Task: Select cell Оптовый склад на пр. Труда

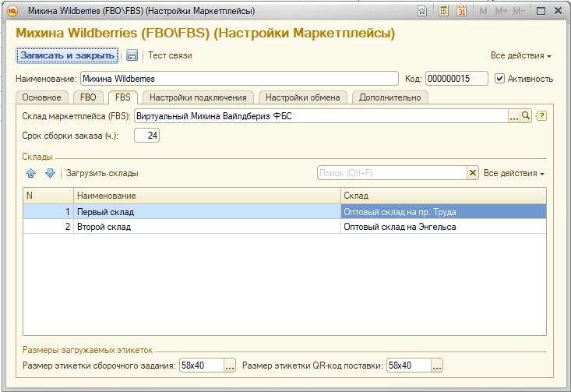Action: pos(443,212)
